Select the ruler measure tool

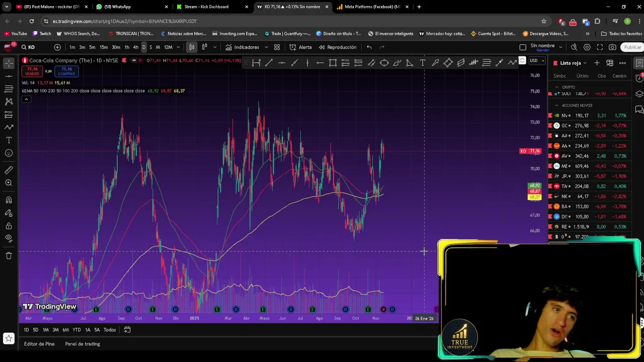[9, 170]
